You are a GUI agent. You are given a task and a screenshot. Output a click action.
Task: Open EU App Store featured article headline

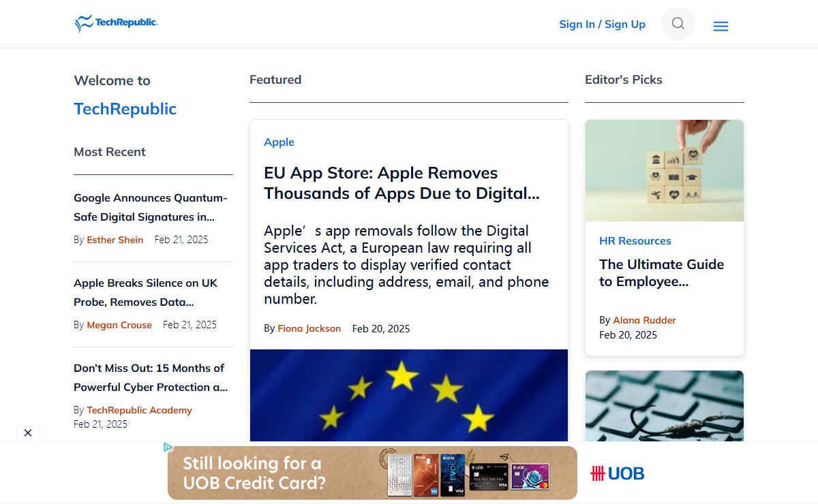click(402, 183)
